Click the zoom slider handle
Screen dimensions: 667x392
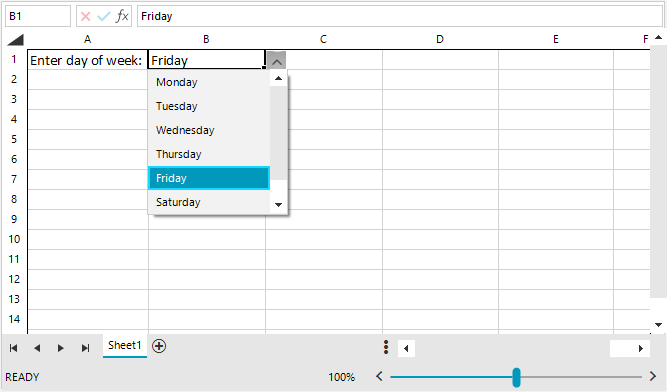click(516, 377)
